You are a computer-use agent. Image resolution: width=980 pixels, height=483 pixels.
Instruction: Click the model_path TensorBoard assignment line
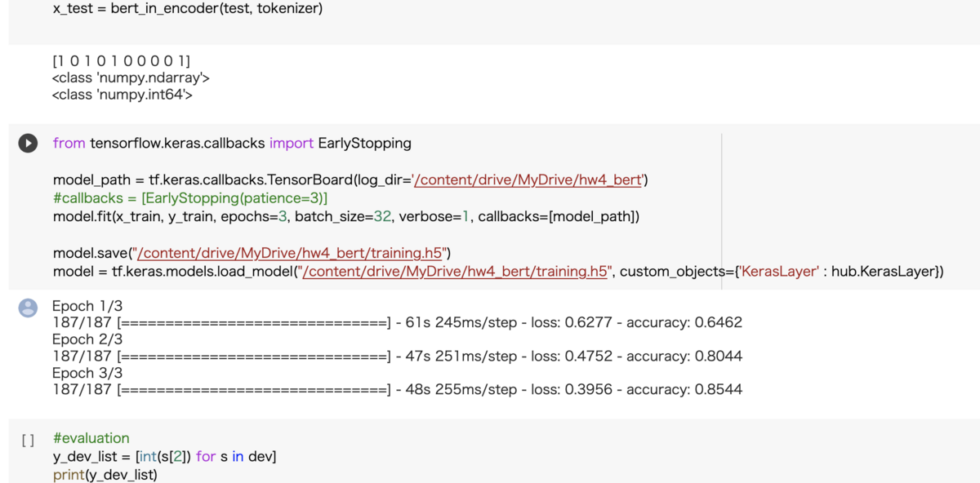(351, 180)
